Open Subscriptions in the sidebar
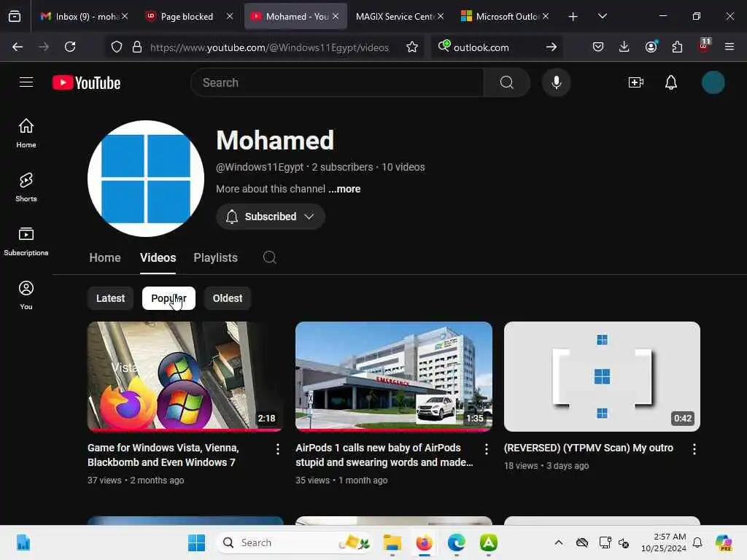Viewport: 747px width, 560px height. click(x=26, y=241)
